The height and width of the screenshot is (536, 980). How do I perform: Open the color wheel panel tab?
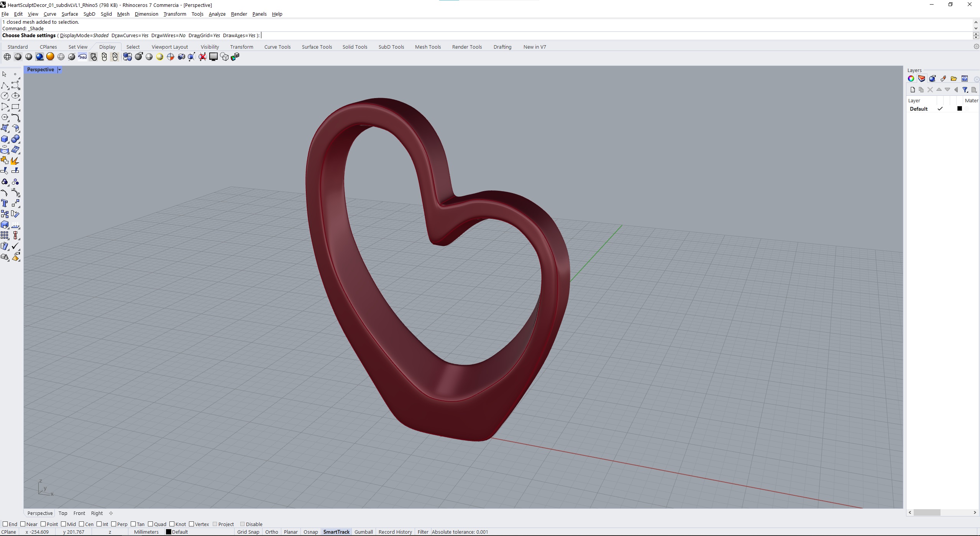coord(911,79)
